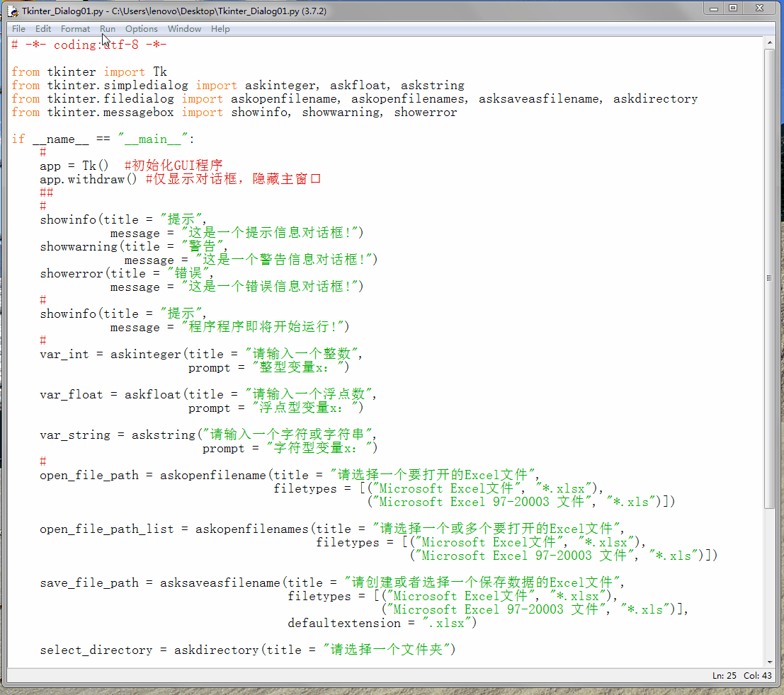Click 'askinteger, askfloat, askstring' import text
The image size is (784, 695).
point(355,86)
